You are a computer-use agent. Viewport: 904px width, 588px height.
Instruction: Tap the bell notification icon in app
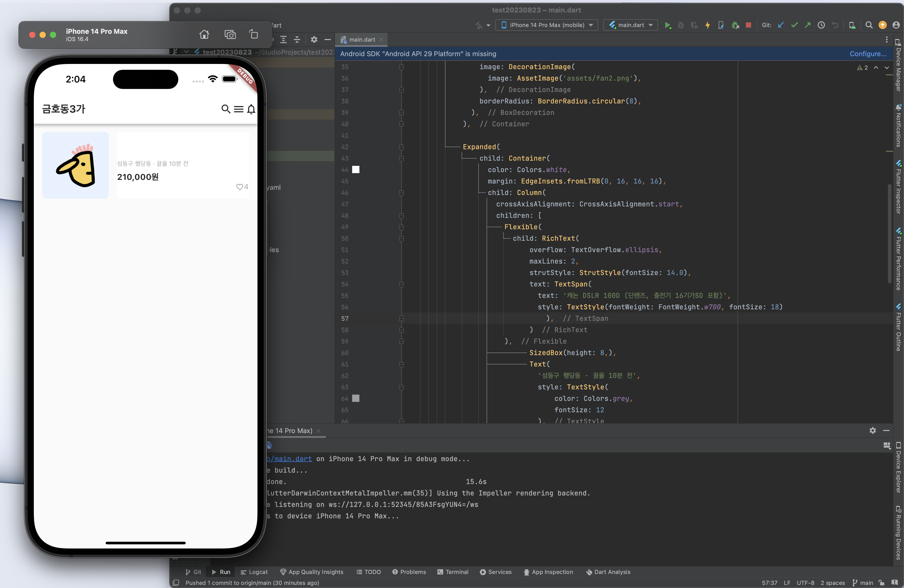pos(251,109)
